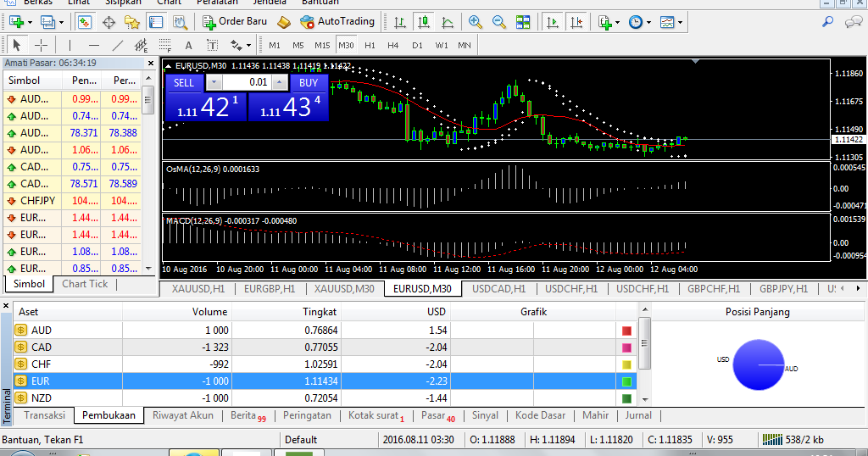Toggle the Terminal window button
This screenshot has width=868, height=456.
(x=156, y=22)
